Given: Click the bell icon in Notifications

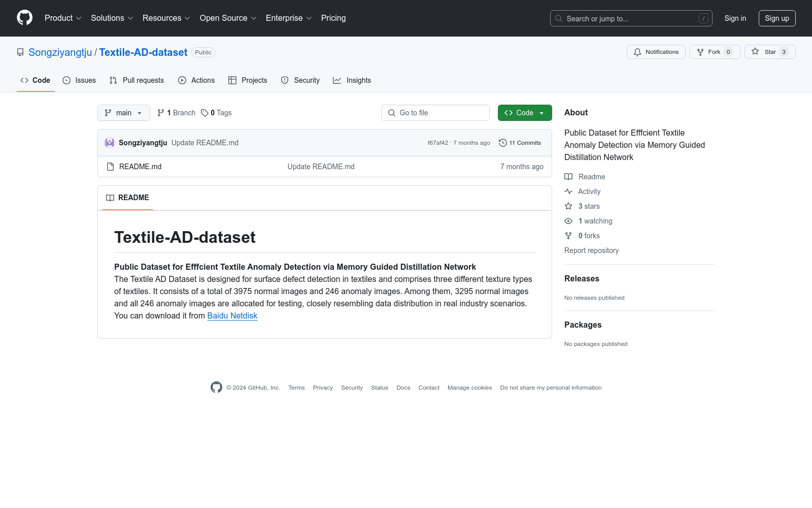Looking at the screenshot, I should click(637, 52).
